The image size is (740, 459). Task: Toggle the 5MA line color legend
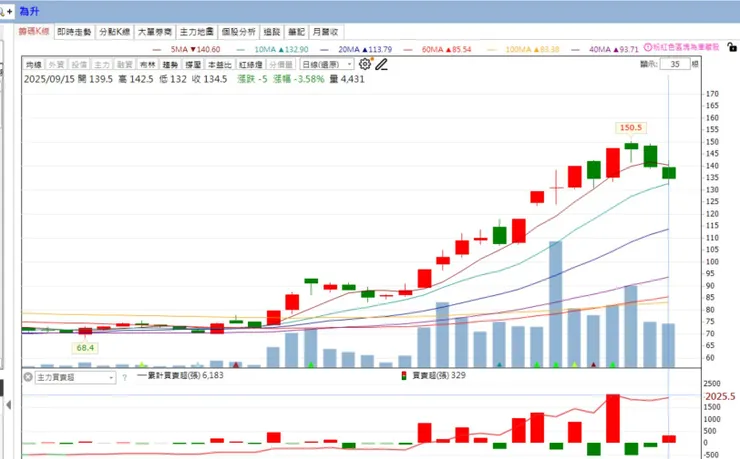click(157, 49)
